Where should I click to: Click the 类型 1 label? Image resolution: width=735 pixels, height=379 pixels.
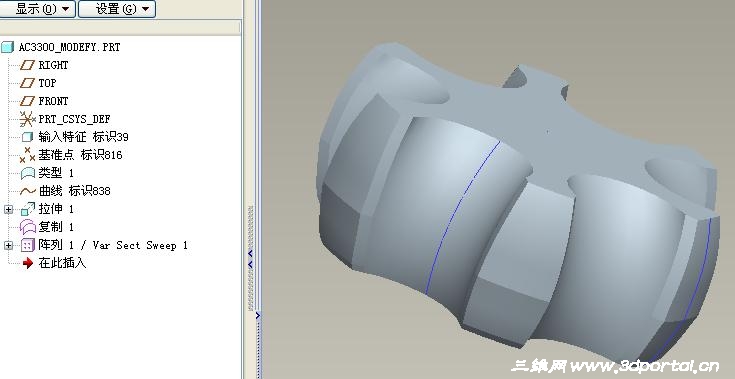coord(56,173)
